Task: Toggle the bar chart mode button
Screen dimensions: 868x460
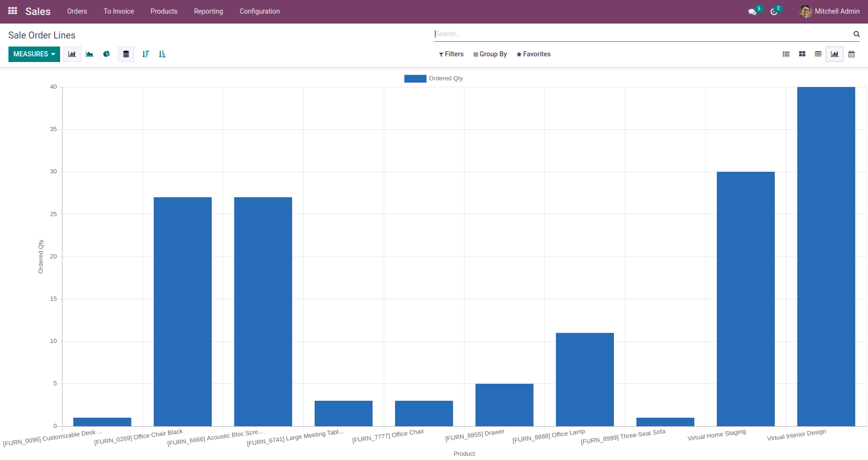Action: [72, 54]
